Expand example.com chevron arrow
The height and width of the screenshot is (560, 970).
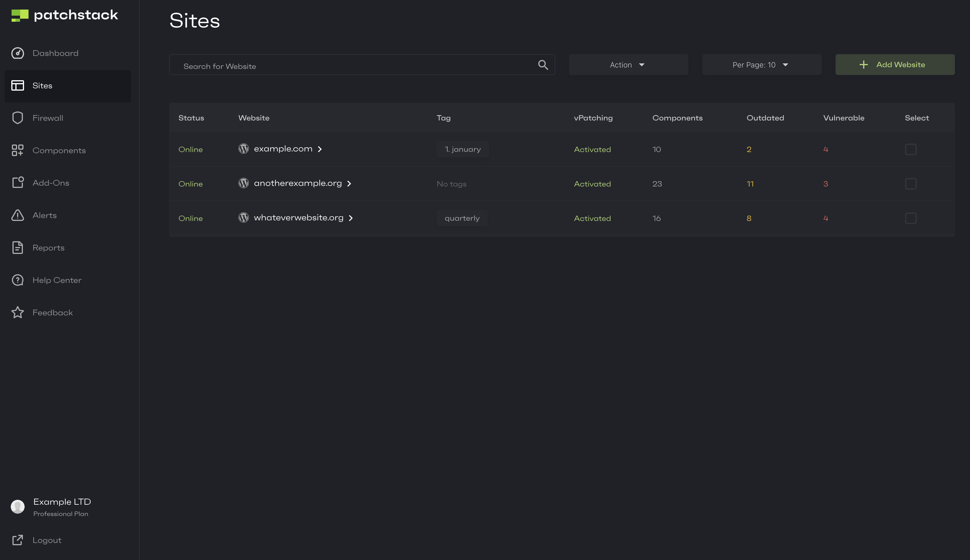click(x=320, y=149)
